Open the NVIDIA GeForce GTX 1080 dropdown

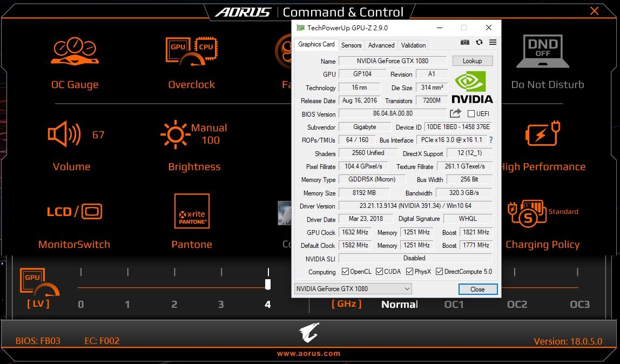tap(353, 289)
